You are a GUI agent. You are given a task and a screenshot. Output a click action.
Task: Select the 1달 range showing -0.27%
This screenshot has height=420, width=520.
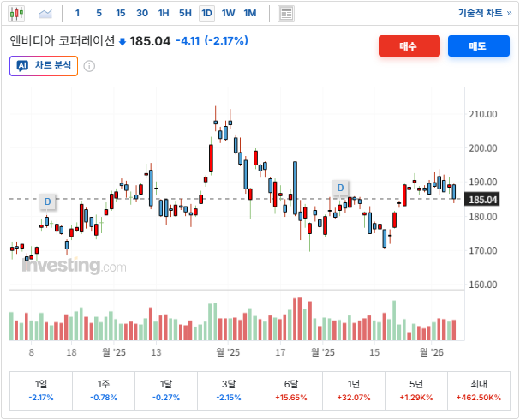coord(166,391)
